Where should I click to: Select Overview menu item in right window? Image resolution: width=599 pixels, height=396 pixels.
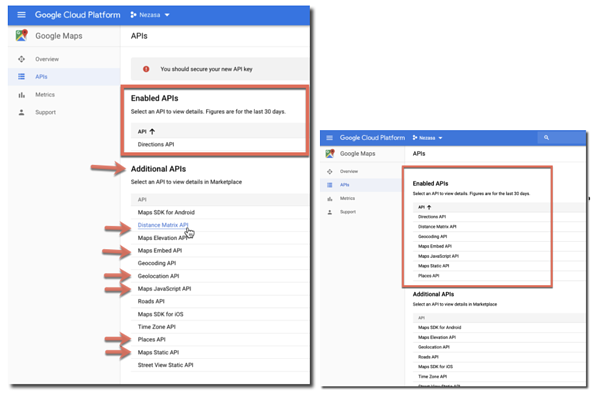click(x=349, y=171)
